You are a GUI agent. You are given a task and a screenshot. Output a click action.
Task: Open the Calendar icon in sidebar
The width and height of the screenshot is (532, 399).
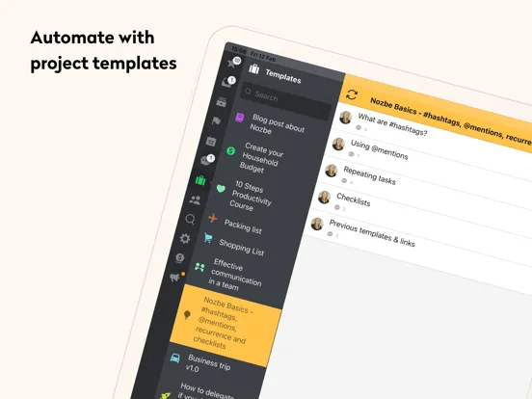211,141
